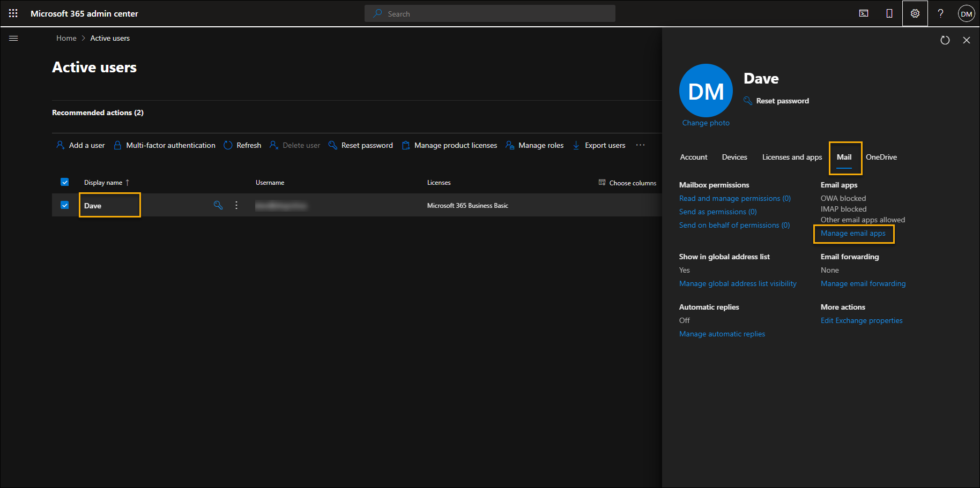Toggle the select-all checkbox in header row
Screen dimensions: 980x488
(x=65, y=182)
